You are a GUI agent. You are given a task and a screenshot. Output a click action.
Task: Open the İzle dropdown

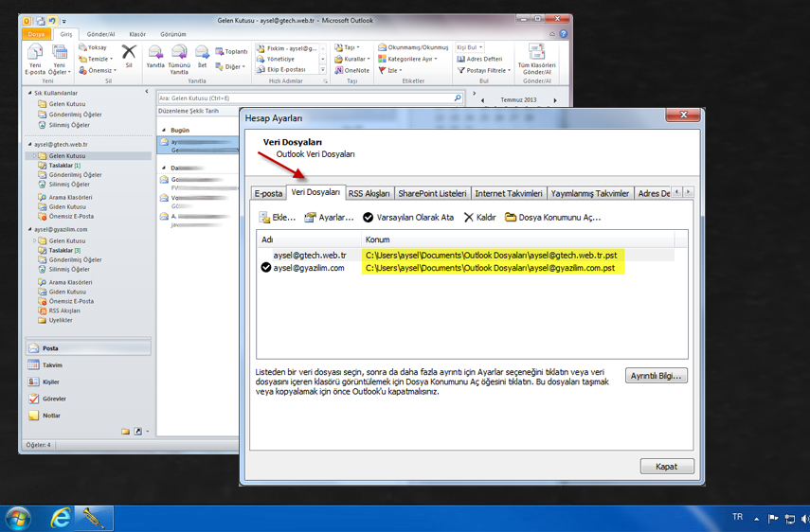tap(390, 70)
